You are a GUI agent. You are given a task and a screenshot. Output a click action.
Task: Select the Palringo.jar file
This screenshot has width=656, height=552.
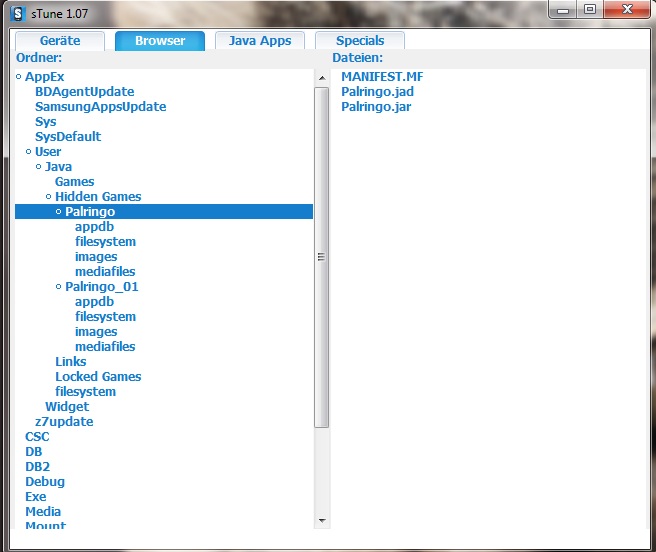[x=376, y=107]
